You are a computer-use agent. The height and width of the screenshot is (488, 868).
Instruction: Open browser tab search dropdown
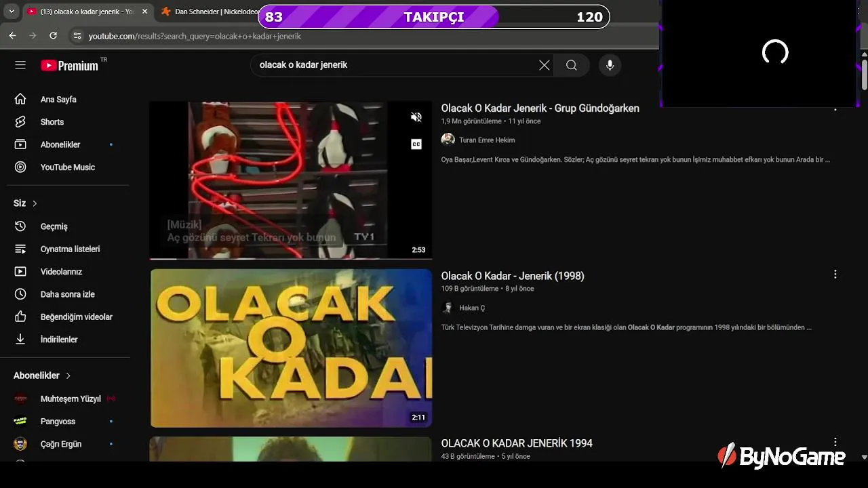tap(12, 12)
